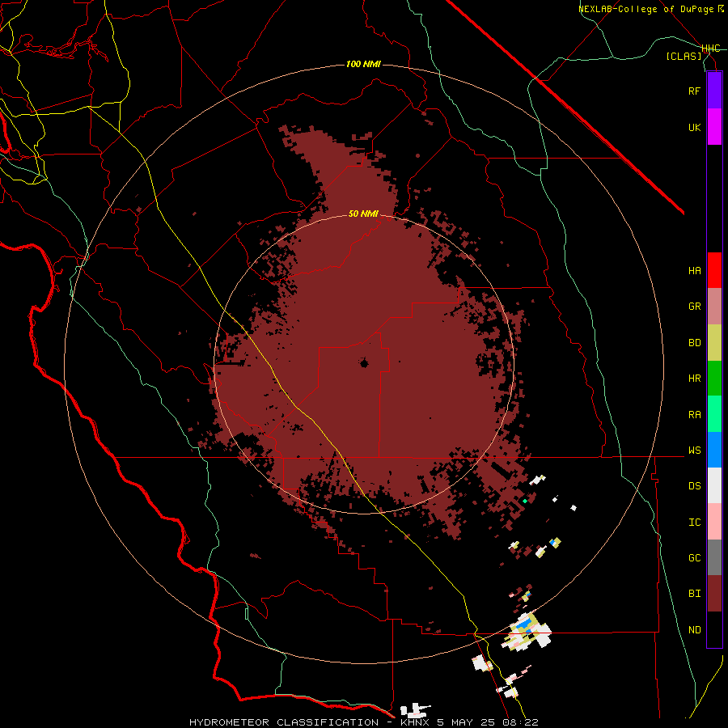This screenshot has width=728, height=728.
Task: Click the GC legend label
Action: tap(694, 558)
